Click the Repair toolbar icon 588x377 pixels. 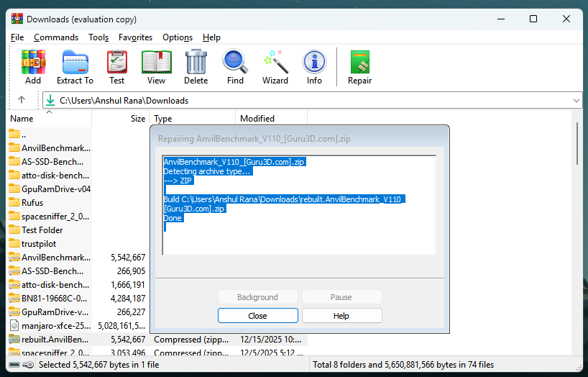point(359,62)
